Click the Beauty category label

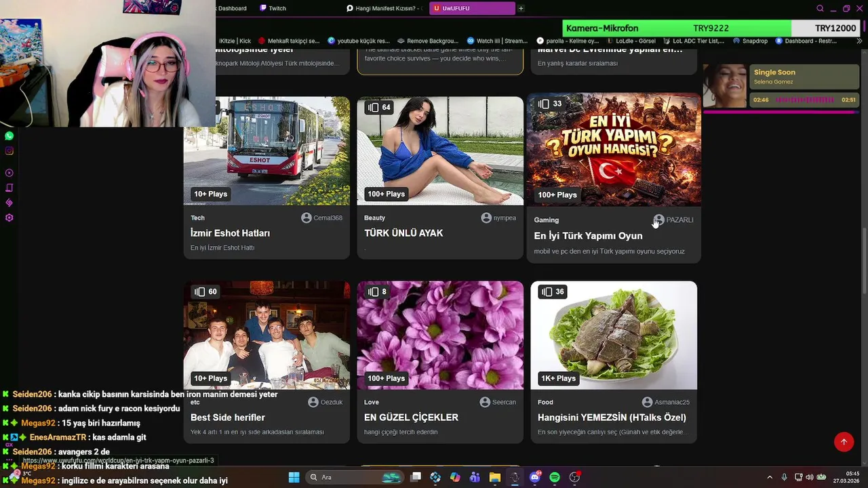pyautogui.click(x=374, y=218)
